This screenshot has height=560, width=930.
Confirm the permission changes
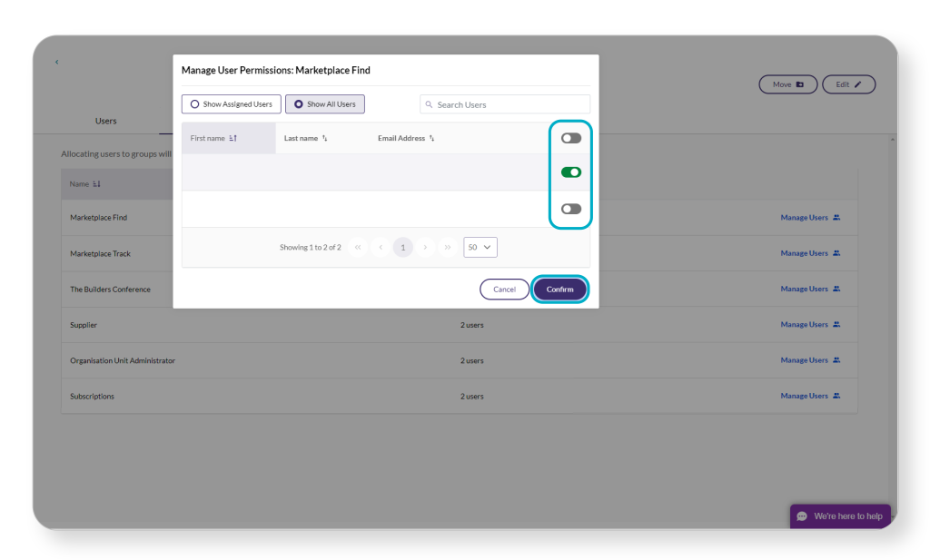(559, 289)
